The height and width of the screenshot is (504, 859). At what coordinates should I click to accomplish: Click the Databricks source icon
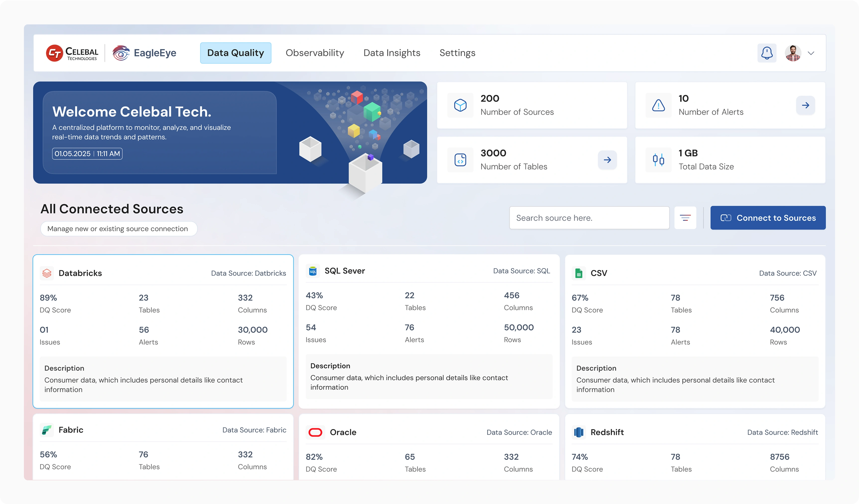(47, 273)
